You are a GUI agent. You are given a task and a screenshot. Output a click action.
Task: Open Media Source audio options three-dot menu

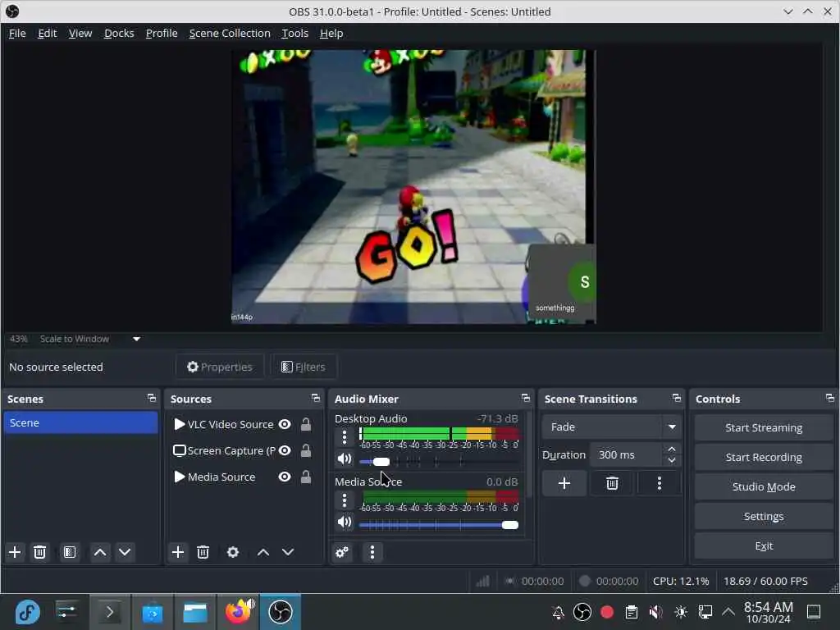[345, 500]
